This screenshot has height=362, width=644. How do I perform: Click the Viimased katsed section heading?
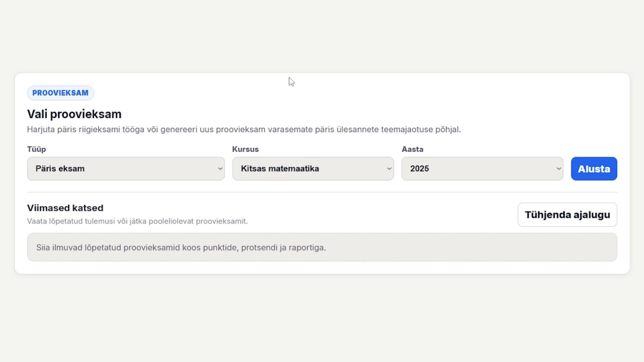(65, 208)
